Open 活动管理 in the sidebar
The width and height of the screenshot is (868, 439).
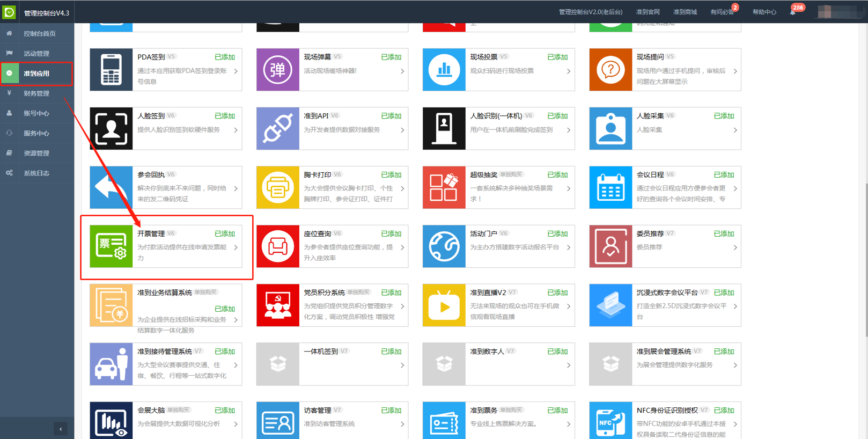pos(36,54)
